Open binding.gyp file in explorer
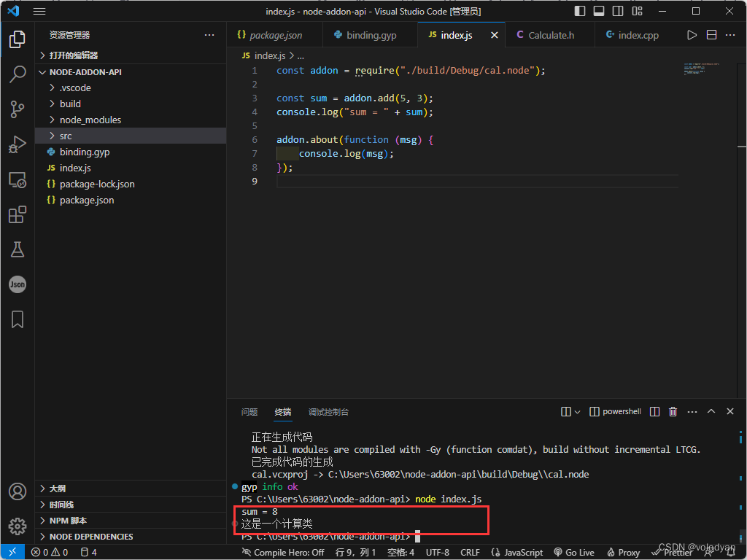 131,152
